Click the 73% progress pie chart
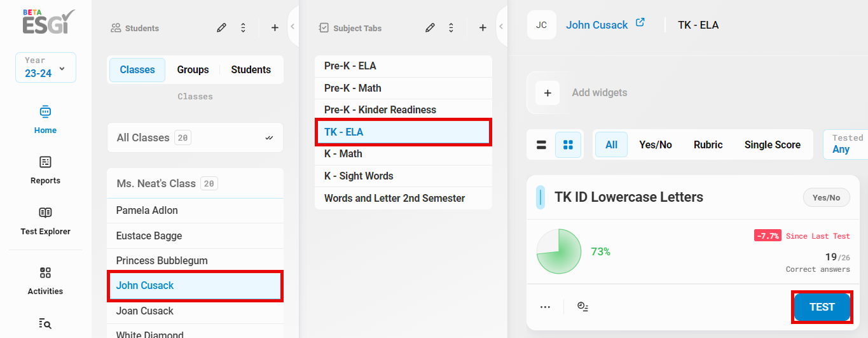 point(559,252)
